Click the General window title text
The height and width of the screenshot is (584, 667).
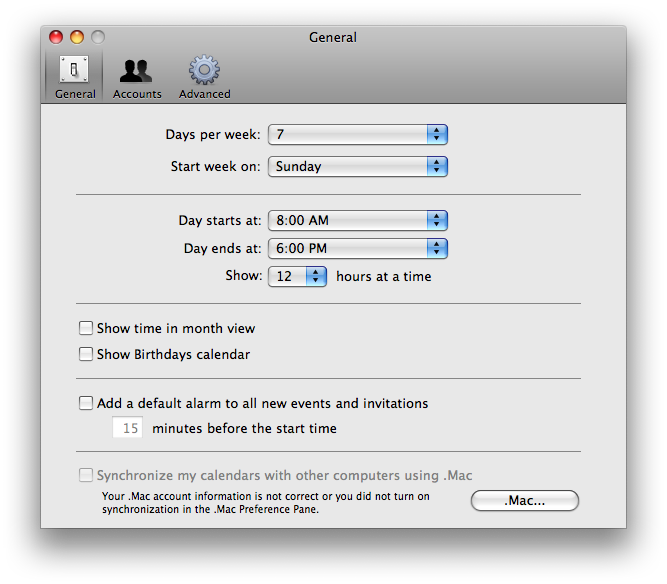click(x=333, y=37)
